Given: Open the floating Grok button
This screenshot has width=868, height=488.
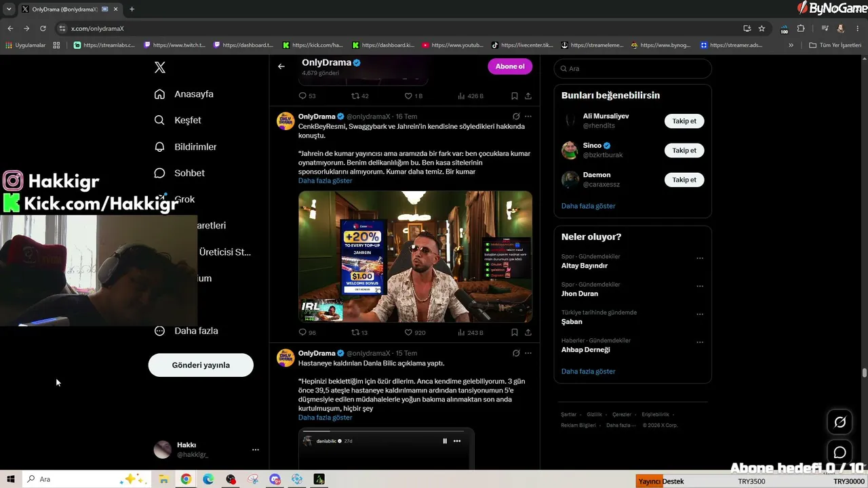Looking at the screenshot, I should coord(840,422).
